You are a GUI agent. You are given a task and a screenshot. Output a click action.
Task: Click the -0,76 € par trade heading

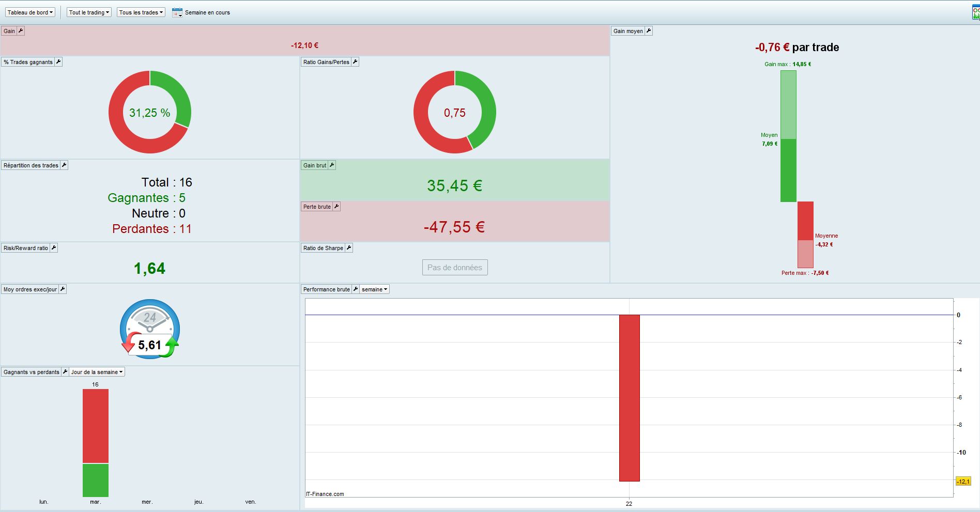[x=797, y=48]
